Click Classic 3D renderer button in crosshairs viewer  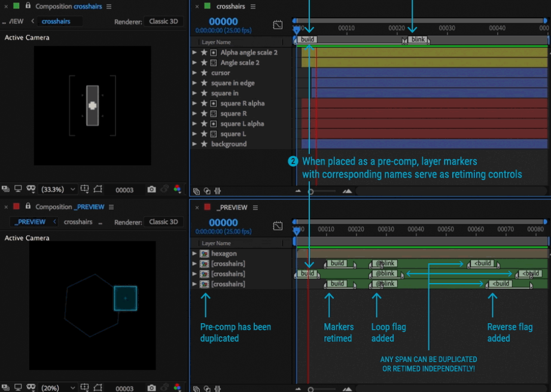(x=163, y=22)
